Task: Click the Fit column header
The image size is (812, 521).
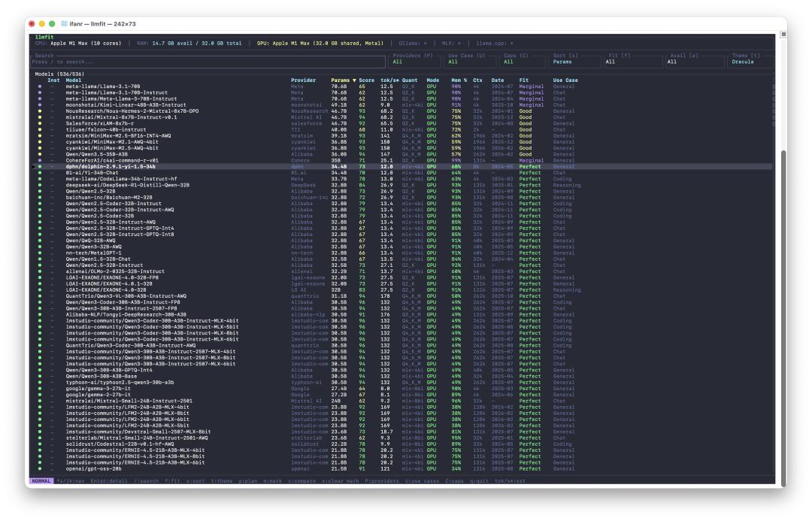Action: point(523,80)
